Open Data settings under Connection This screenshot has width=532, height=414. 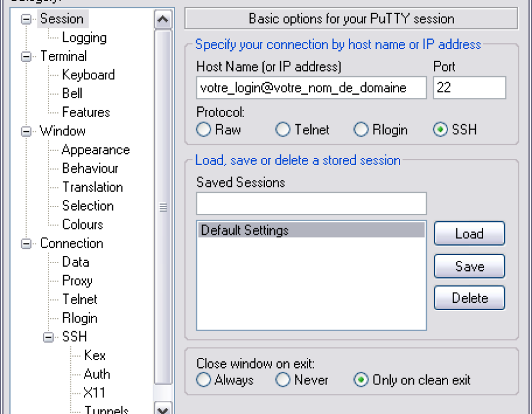[x=75, y=263]
